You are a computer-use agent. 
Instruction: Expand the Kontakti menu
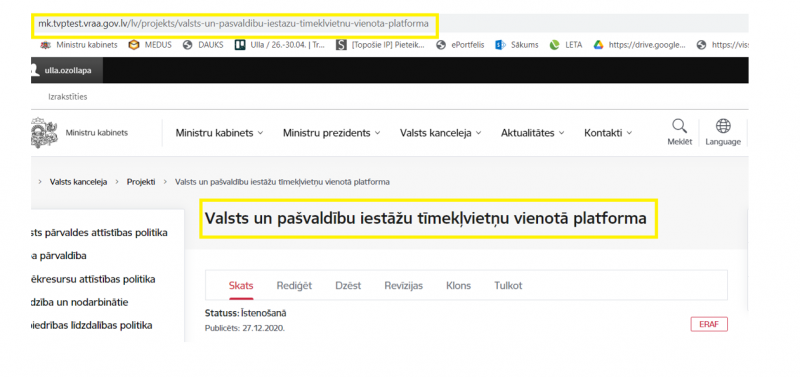click(608, 133)
